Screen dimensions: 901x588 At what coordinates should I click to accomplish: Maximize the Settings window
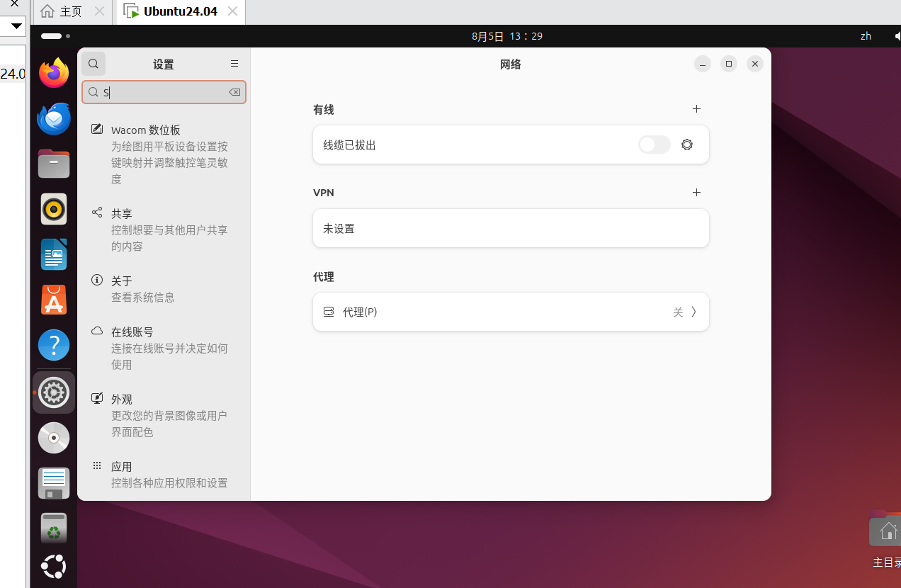coord(729,64)
